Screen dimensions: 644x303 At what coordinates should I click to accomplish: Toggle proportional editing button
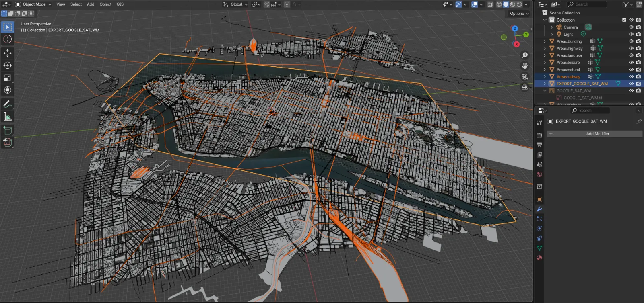pyautogui.click(x=287, y=4)
